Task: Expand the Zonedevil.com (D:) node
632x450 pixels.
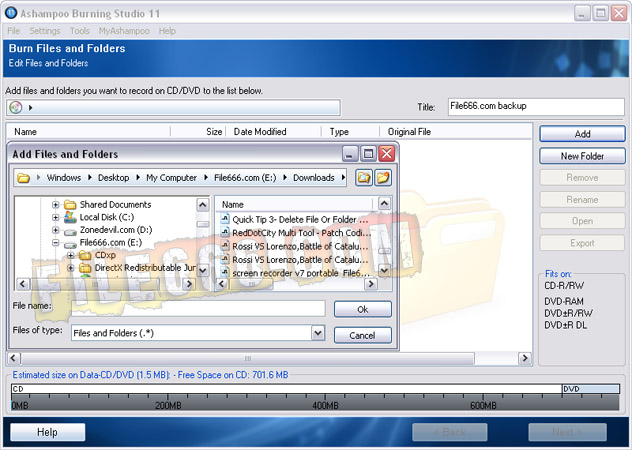Action: coord(55,230)
